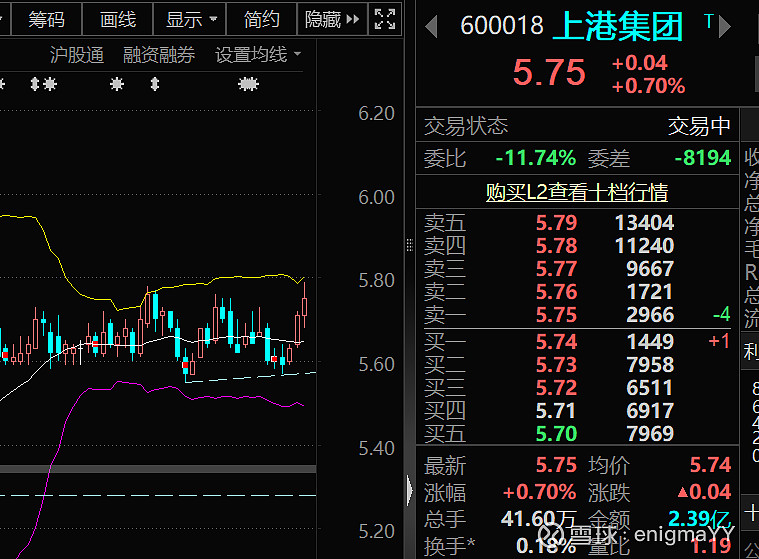
Task: Click the last candlestick on chart
Action: (x=304, y=307)
